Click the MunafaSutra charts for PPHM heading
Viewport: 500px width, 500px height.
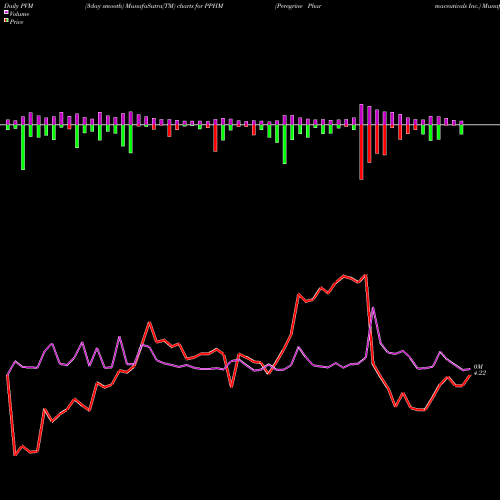pyautogui.click(x=154, y=6)
